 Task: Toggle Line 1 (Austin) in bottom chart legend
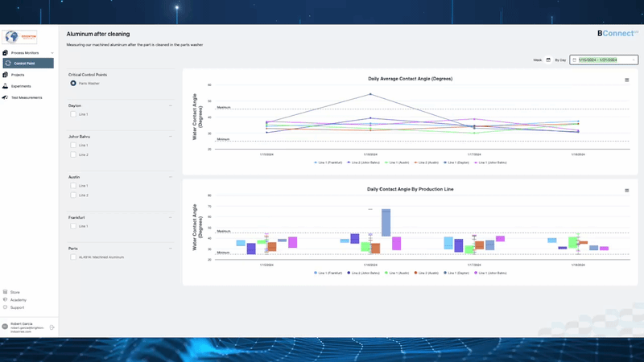click(397, 273)
